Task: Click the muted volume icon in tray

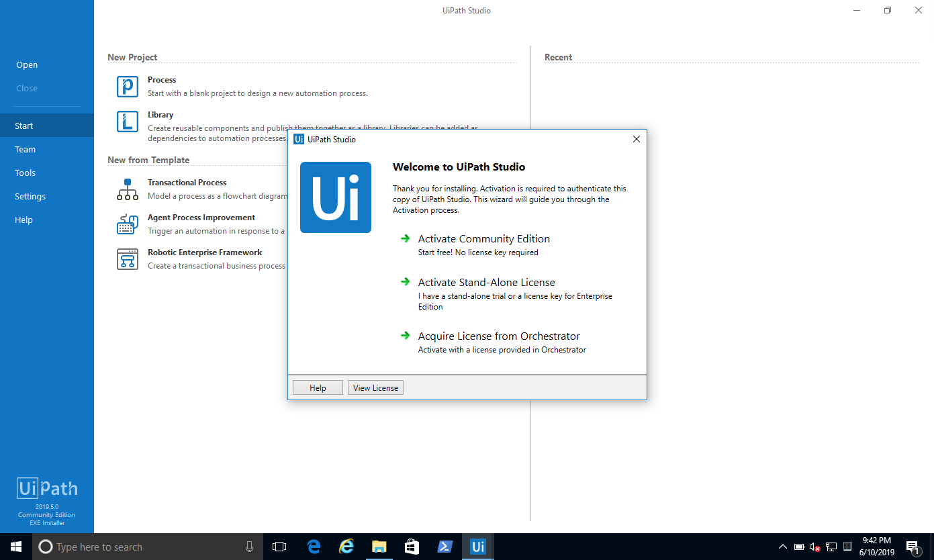Action: (814, 547)
